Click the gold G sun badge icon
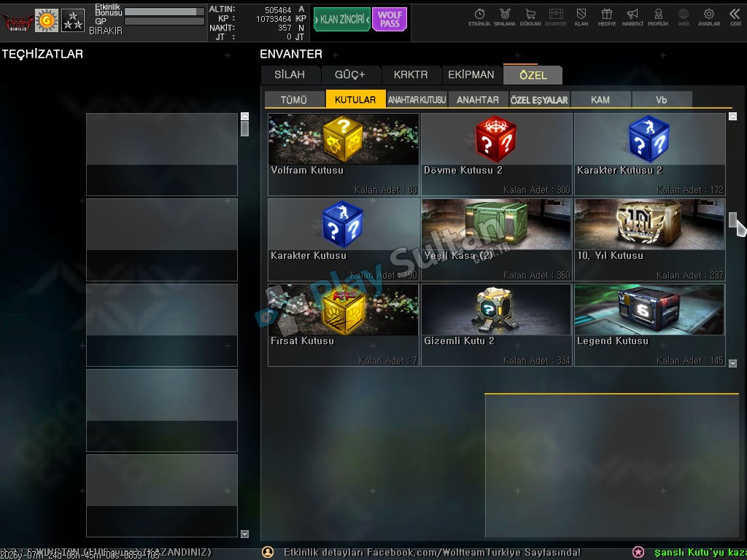 click(x=47, y=21)
